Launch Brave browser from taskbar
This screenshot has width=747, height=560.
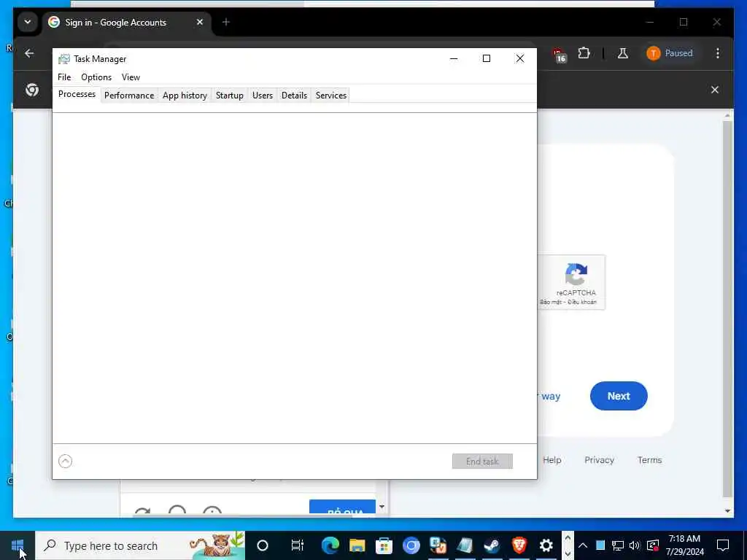click(519, 545)
